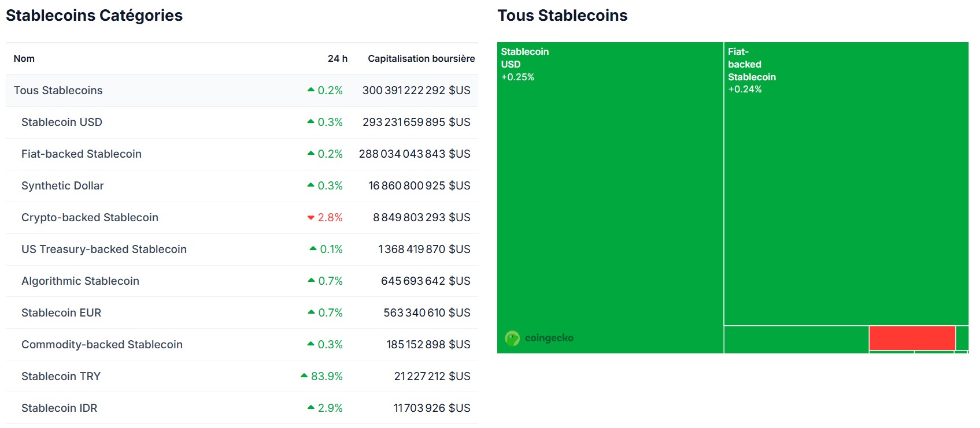Viewport: 980px width, 428px height.
Task: Click the green arrow next to Stablecoin TRY
Action: click(x=304, y=375)
